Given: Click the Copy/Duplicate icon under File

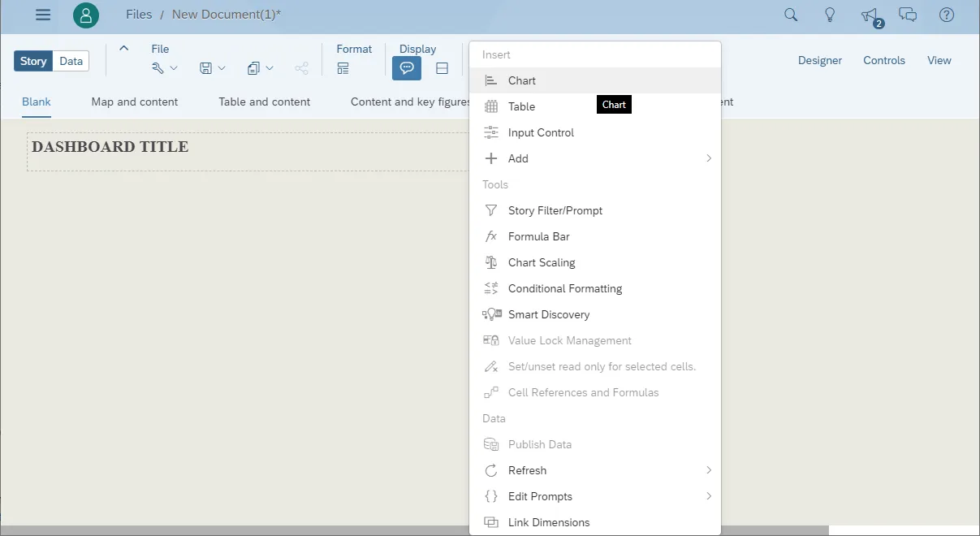Looking at the screenshot, I should (255, 67).
